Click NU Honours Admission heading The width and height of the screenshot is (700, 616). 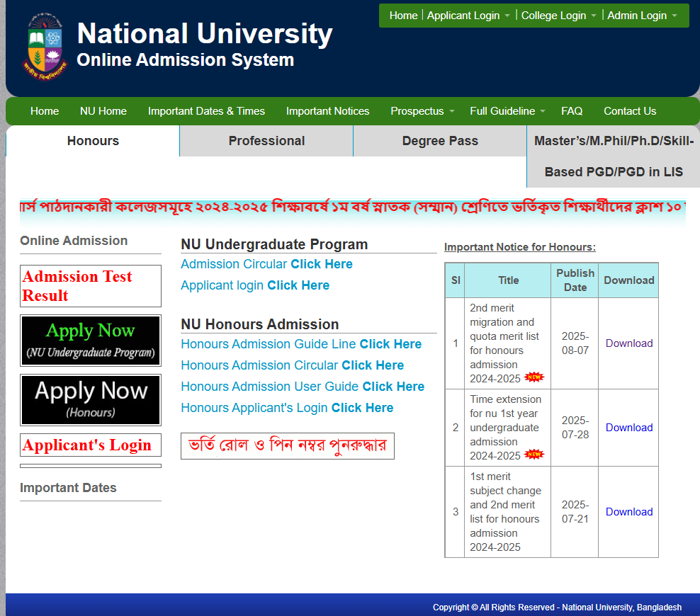coord(260,324)
